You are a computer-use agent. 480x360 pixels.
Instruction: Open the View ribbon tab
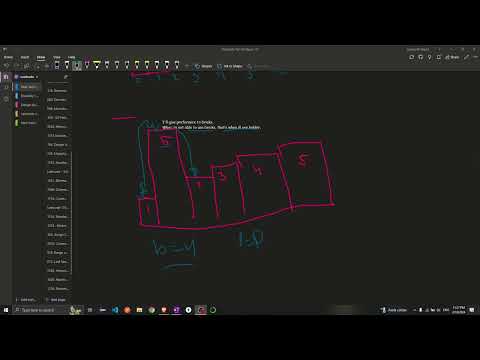point(57,57)
